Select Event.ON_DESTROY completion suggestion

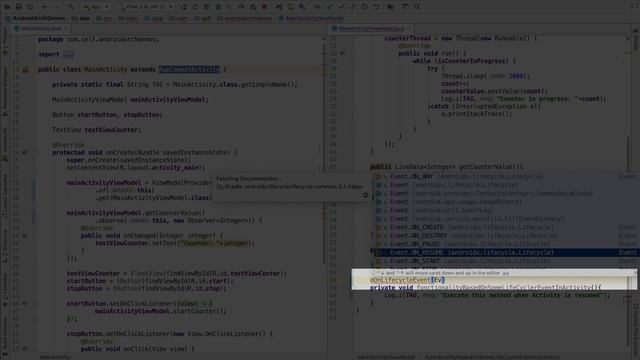tap(505, 236)
